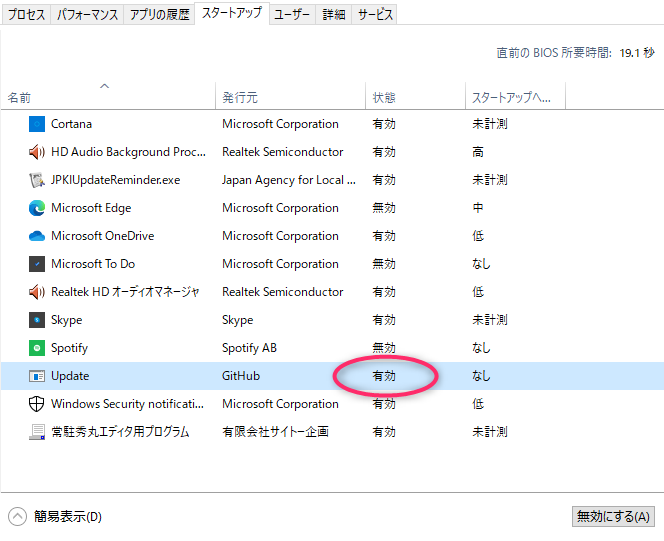664x541 pixels.
Task: Click the 低 impact of Microsoft OneDrive
Action: [x=478, y=236]
